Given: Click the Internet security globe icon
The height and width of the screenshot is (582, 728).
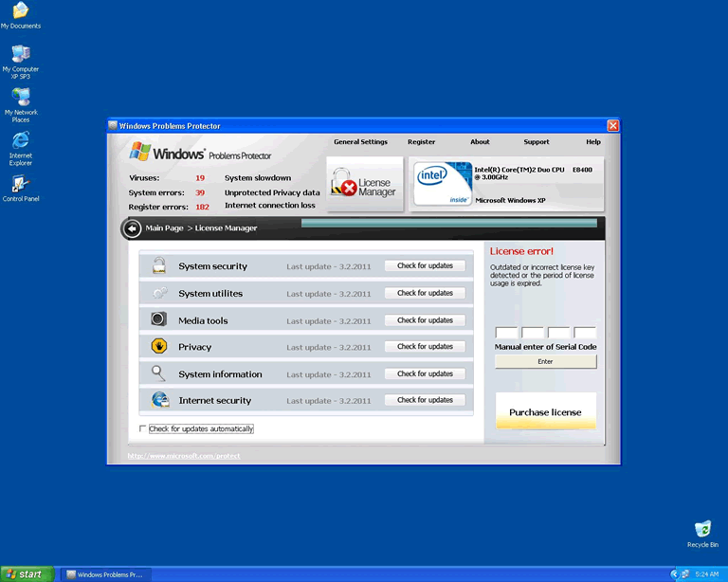Looking at the screenshot, I should point(159,400).
